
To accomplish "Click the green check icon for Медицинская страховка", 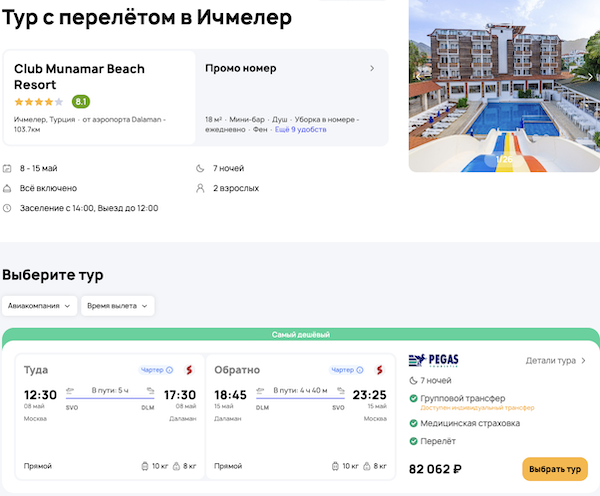I will pyautogui.click(x=414, y=423).
